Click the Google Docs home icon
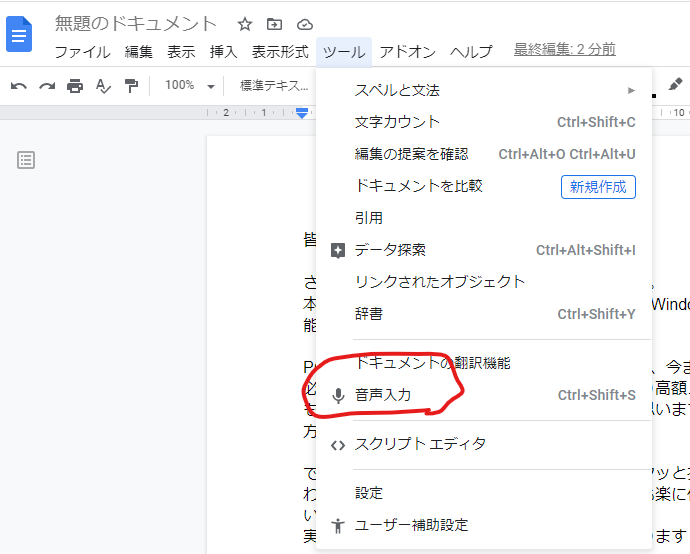Viewport: 690px width, 554px height. point(20,34)
